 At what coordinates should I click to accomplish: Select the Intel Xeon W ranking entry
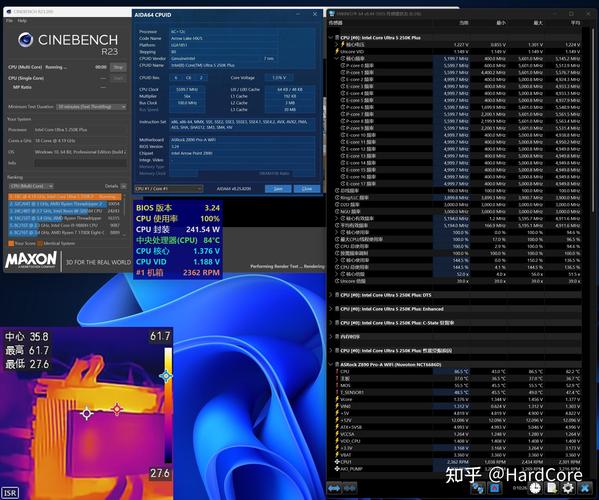coord(64,211)
